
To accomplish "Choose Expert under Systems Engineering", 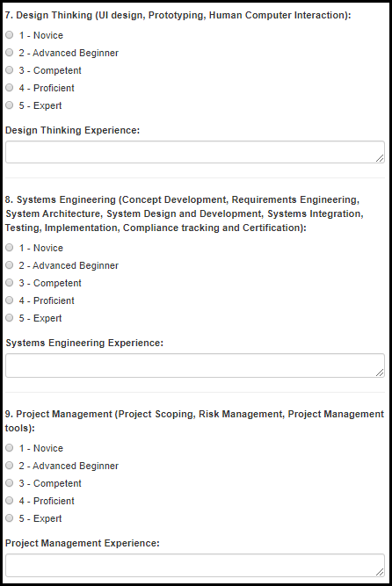I will point(10,318).
